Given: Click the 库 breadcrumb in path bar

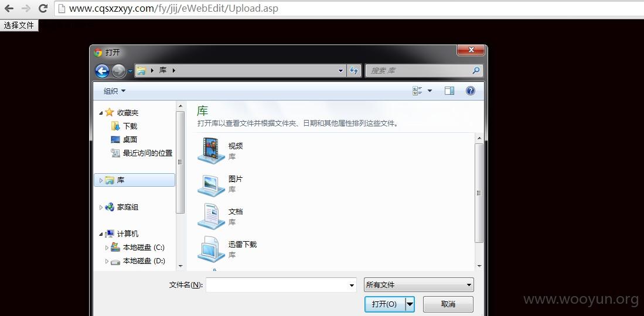Looking at the screenshot, I should click(x=163, y=71).
